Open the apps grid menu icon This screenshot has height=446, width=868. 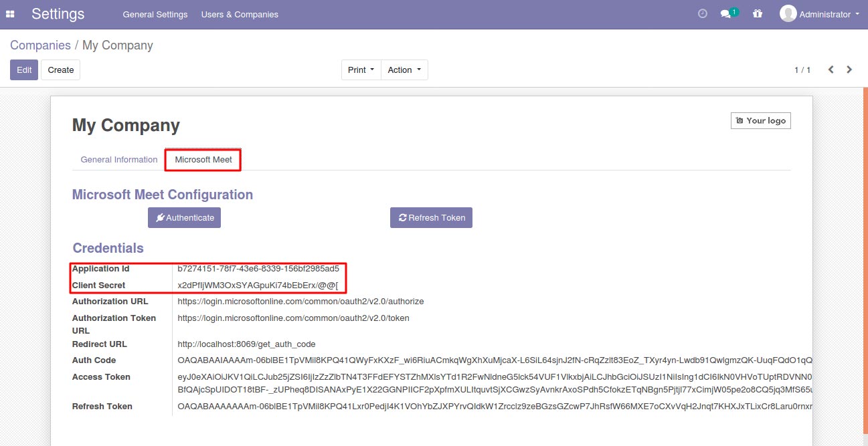pyautogui.click(x=10, y=14)
